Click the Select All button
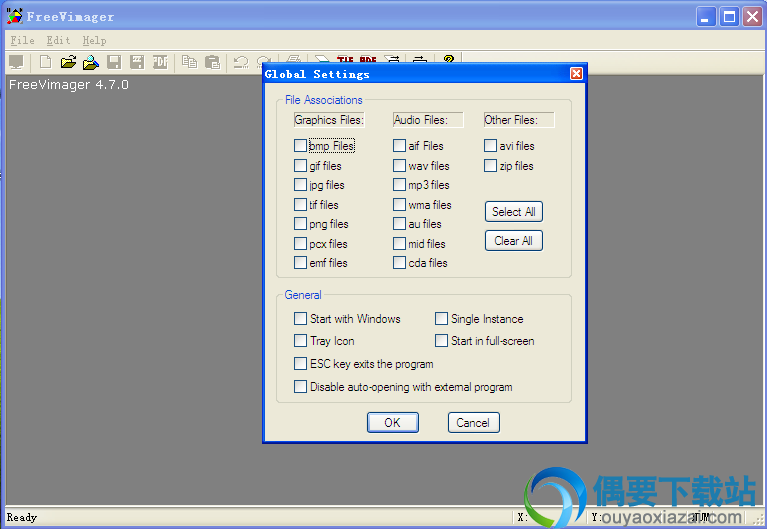This screenshot has width=767, height=529. pos(514,211)
